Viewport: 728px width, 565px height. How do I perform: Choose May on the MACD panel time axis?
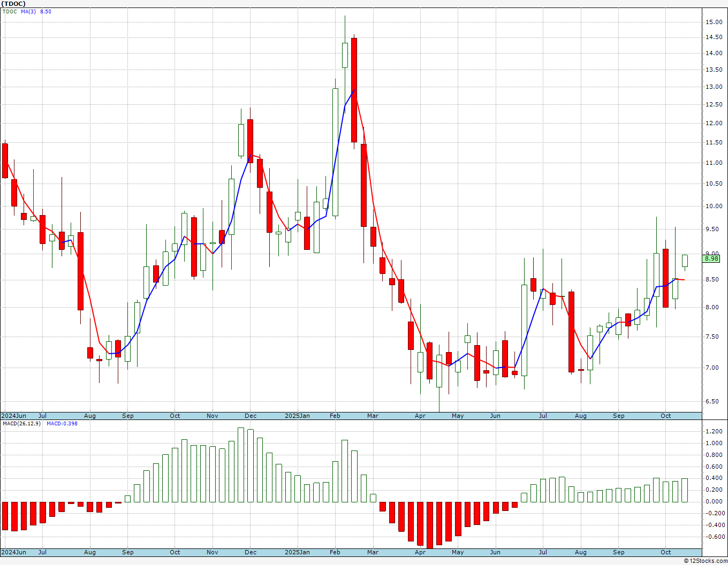coord(458,552)
